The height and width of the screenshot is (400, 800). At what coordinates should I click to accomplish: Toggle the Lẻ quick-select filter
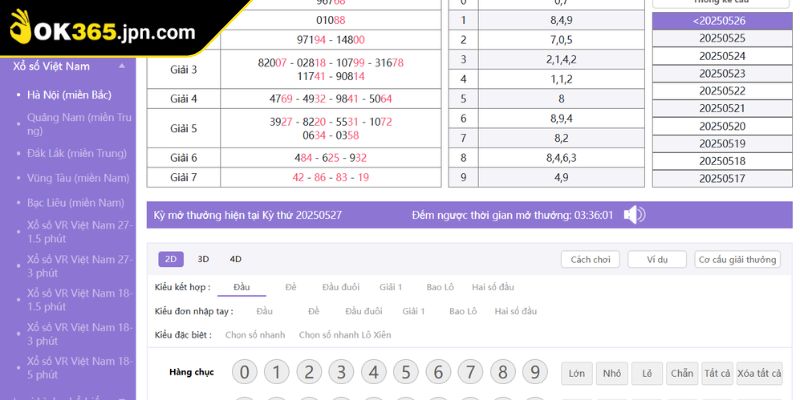(647, 374)
